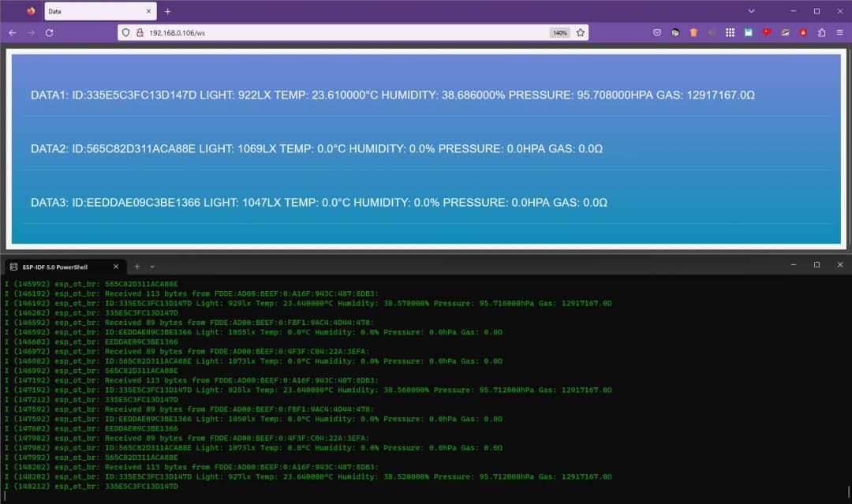Click 'Received 113 bytes' line at 146192
Viewport: 852px width, 504px height.
(x=192, y=294)
